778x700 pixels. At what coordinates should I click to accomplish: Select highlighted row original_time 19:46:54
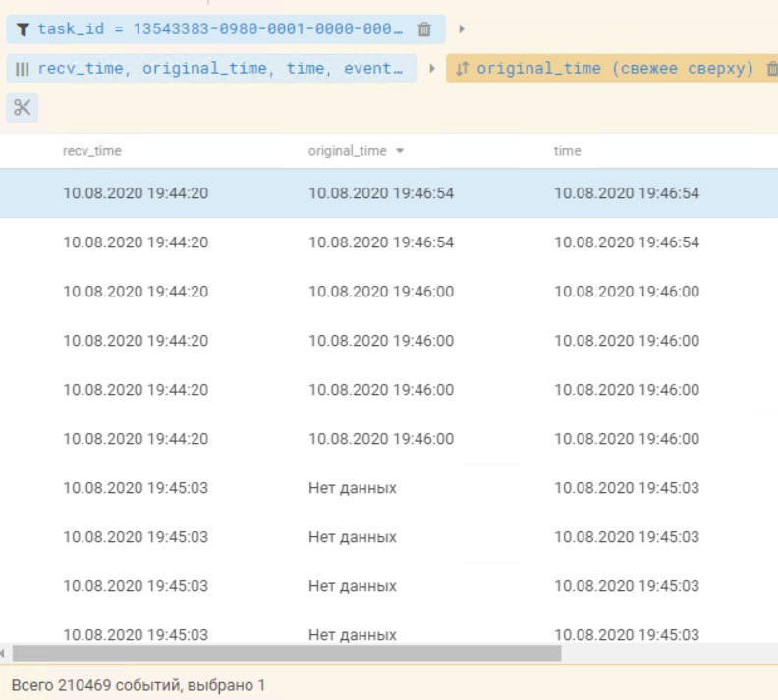click(381, 193)
